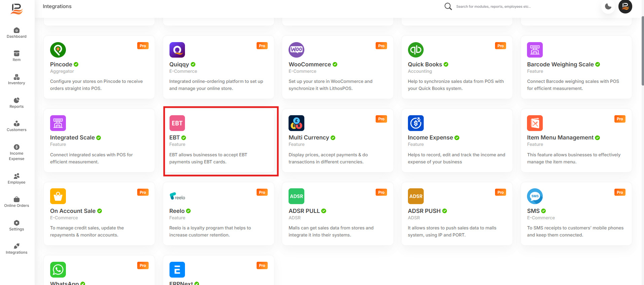Click the Accounting label under Quick Books
This screenshot has width=644, height=285.
[x=420, y=71]
